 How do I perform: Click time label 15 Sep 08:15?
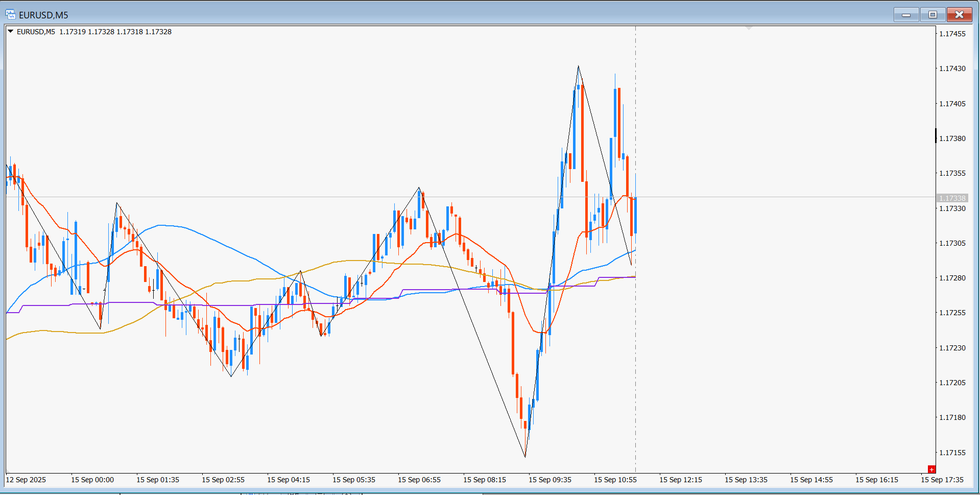tap(485, 480)
